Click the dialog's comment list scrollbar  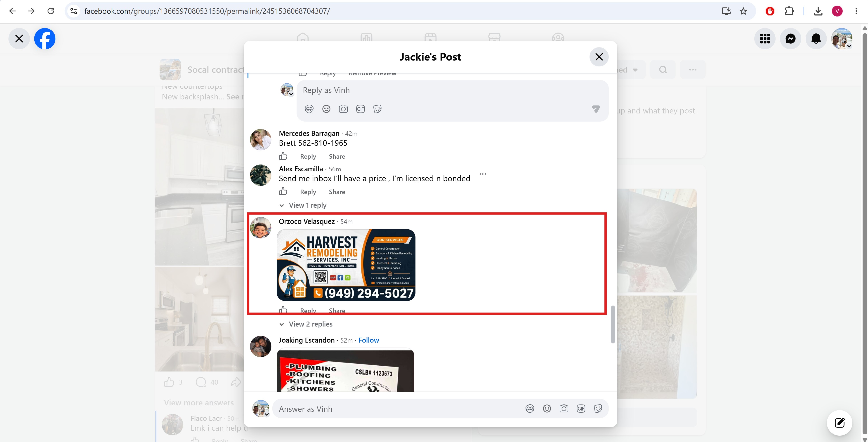[x=613, y=324]
